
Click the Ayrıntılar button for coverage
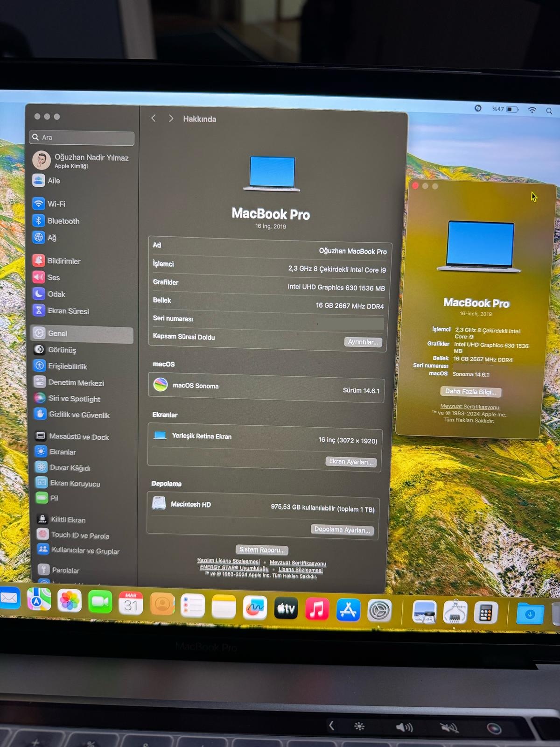363,342
